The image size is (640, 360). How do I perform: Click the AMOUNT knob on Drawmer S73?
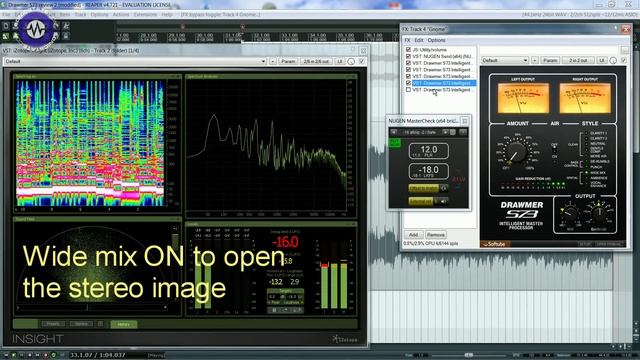516,152
